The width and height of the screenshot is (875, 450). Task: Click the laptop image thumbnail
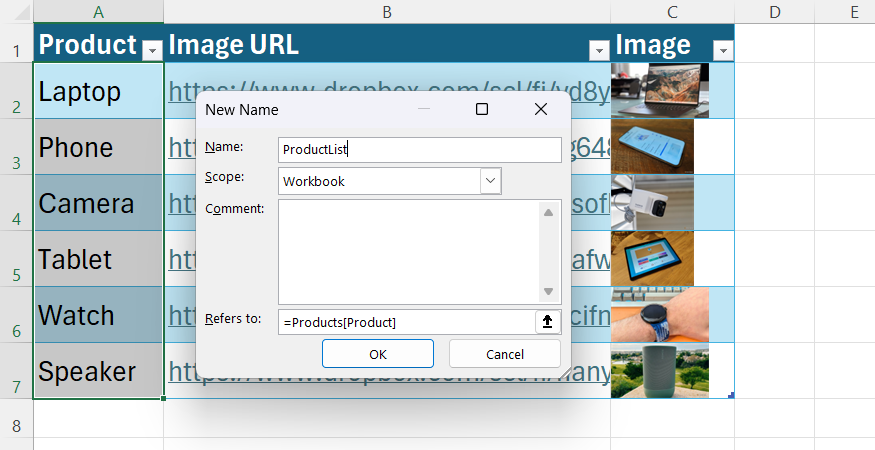[x=660, y=90]
